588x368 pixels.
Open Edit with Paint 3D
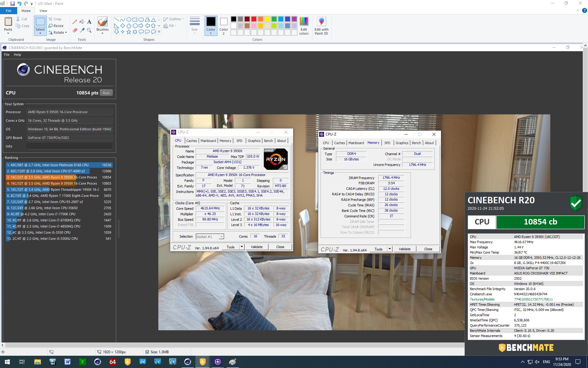click(321, 26)
